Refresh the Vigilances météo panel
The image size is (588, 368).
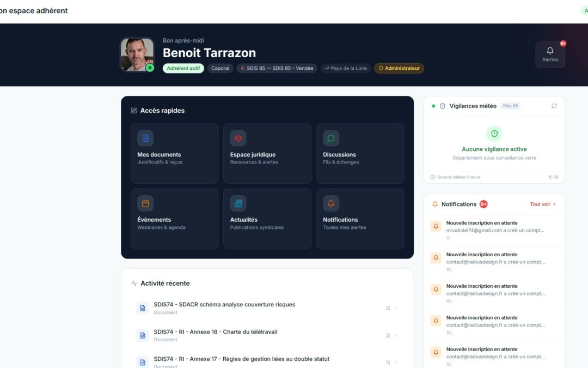tap(554, 106)
